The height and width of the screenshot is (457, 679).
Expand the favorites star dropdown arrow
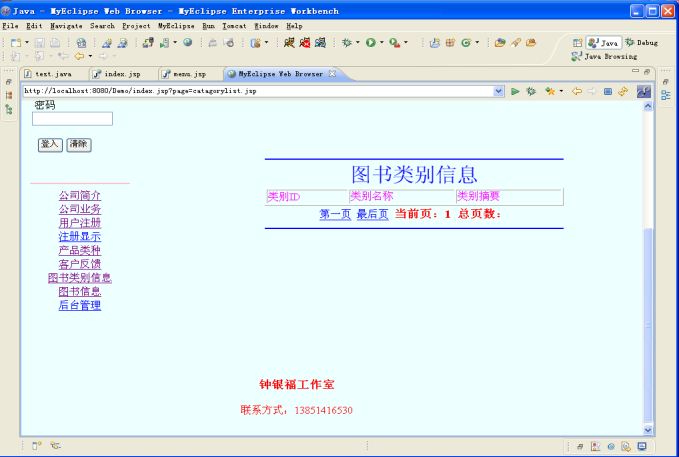[561, 91]
